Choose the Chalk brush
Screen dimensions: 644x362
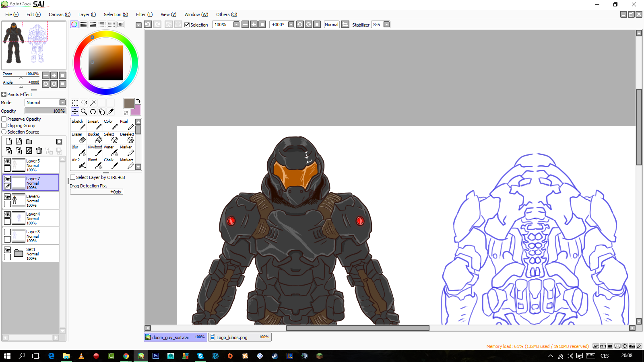click(111, 163)
